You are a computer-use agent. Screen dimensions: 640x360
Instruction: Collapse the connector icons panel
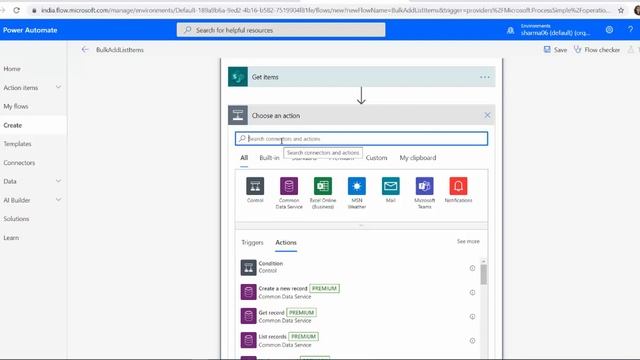[x=361, y=225]
